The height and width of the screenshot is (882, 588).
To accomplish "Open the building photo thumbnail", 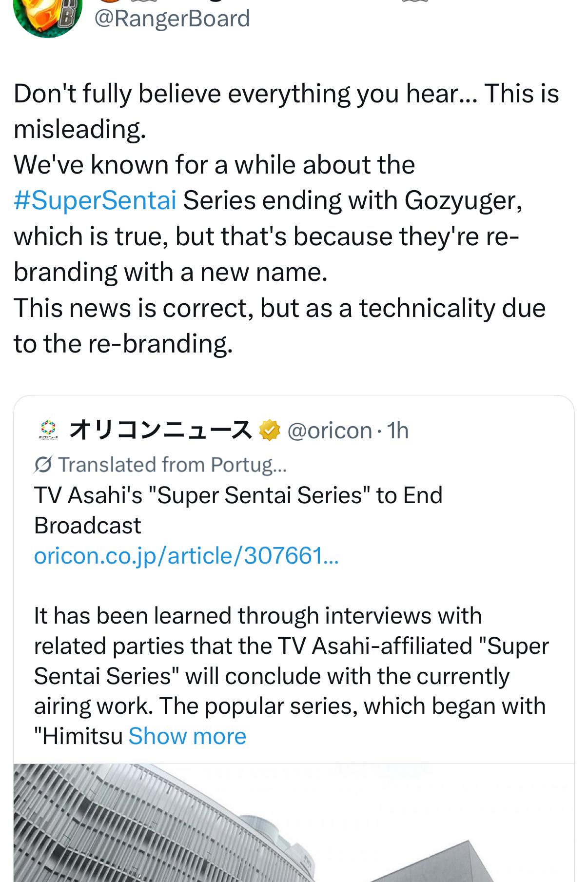I will click(x=294, y=823).
